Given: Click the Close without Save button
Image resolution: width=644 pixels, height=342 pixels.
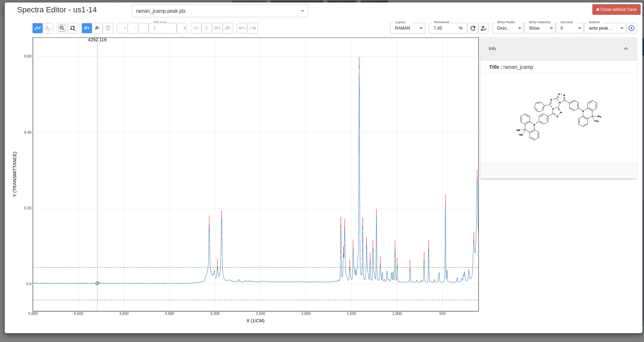Looking at the screenshot, I should [x=616, y=10].
